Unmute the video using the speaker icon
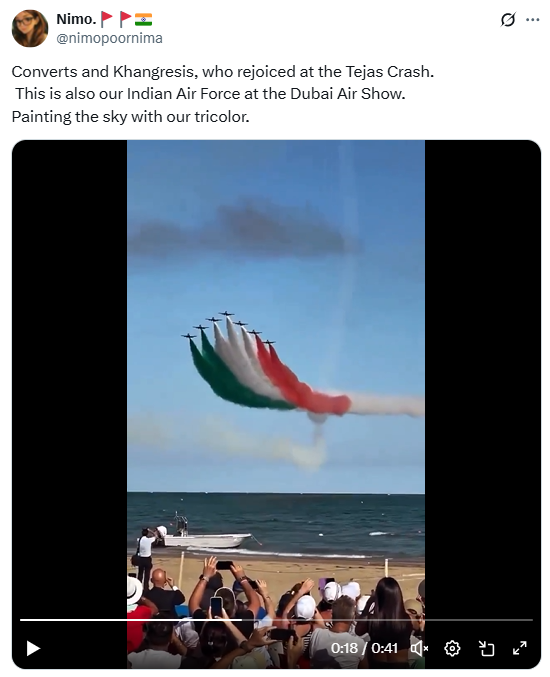The height and width of the screenshot is (677, 550). [x=419, y=648]
